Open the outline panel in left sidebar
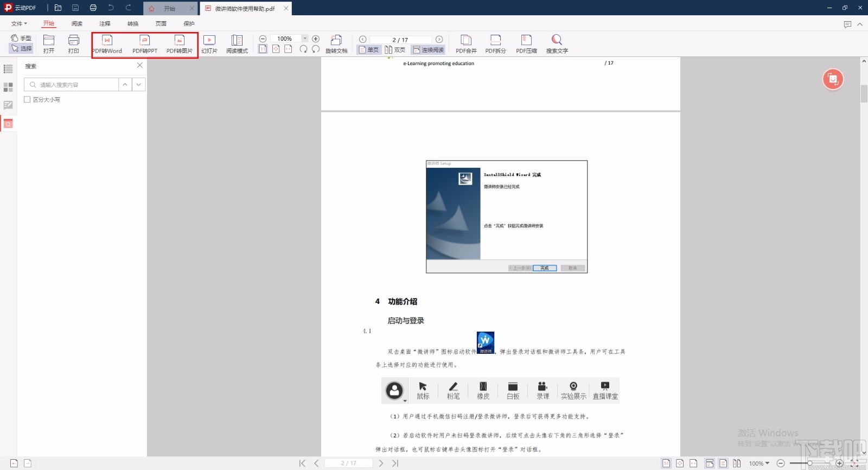The height and width of the screenshot is (470, 868). coord(8,69)
